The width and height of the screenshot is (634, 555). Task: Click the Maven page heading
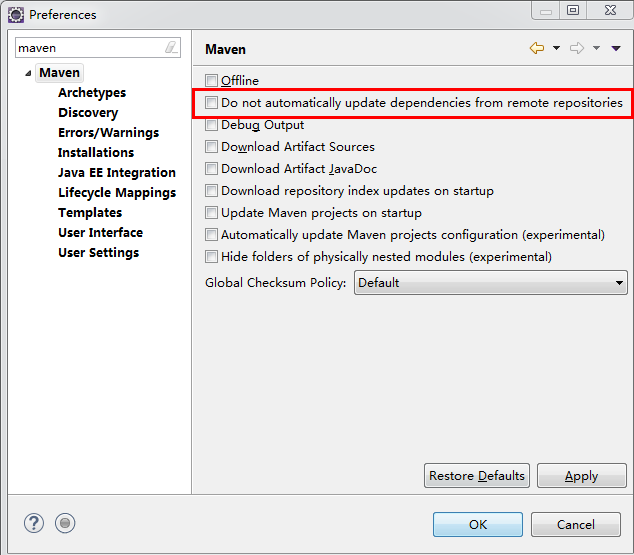[225, 49]
